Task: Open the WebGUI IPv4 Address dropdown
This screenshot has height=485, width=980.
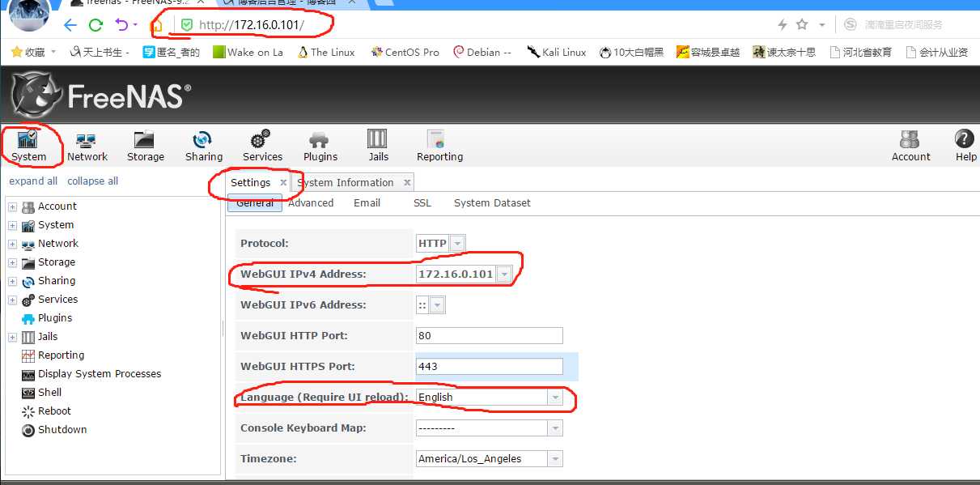Action: [504, 274]
